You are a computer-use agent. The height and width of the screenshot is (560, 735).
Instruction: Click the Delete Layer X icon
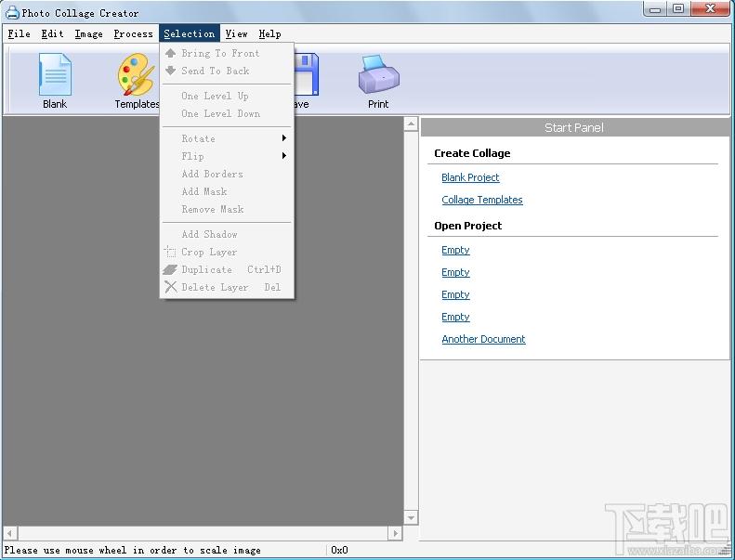[x=171, y=287]
